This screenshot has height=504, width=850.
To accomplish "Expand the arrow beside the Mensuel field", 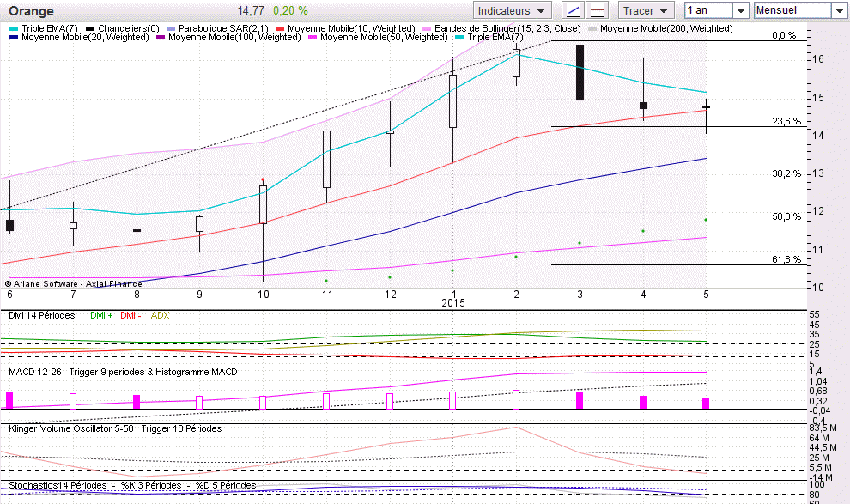I will point(839,10).
